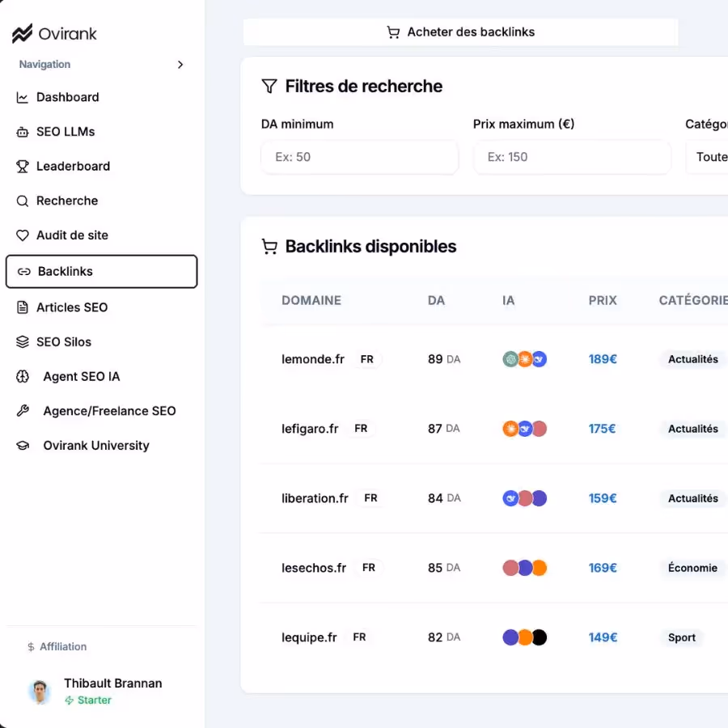The width and height of the screenshot is (728, 728).
Task: Click the Sport category tag
Action: [x=682, y=637]
